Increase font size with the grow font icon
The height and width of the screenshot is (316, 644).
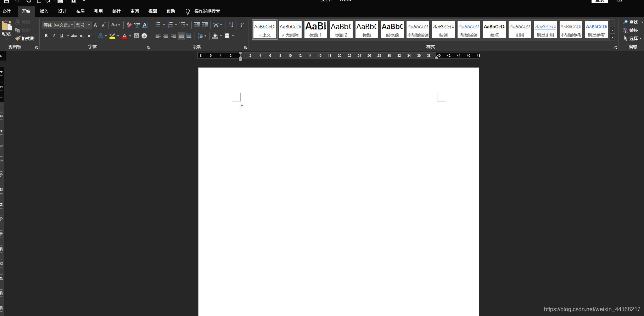tap(95, 25)
